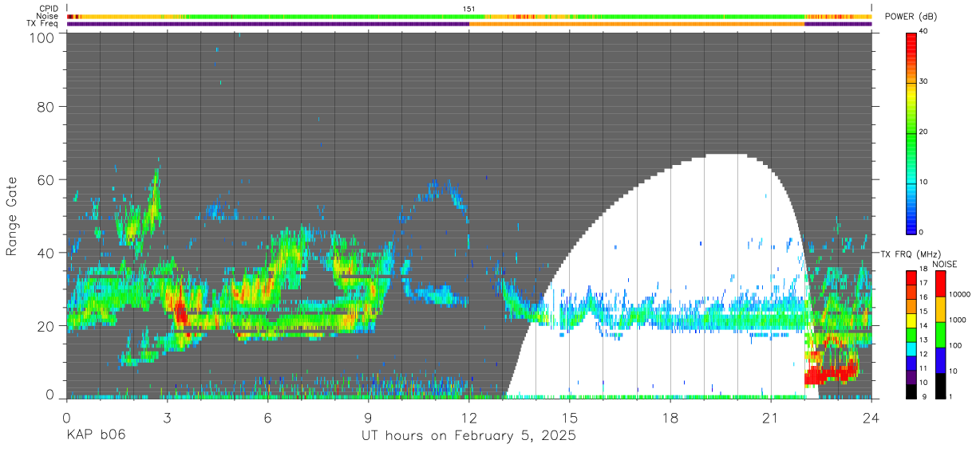Click the strong red echo patch after 22 UT
980x452 pixels.
(830, 372)
